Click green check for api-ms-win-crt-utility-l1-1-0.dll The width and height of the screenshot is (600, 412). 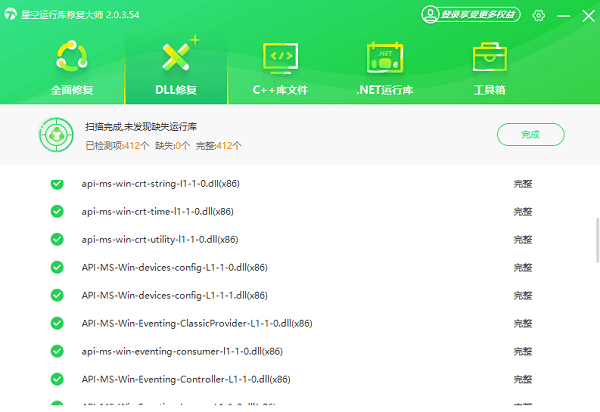click(57, 239)
